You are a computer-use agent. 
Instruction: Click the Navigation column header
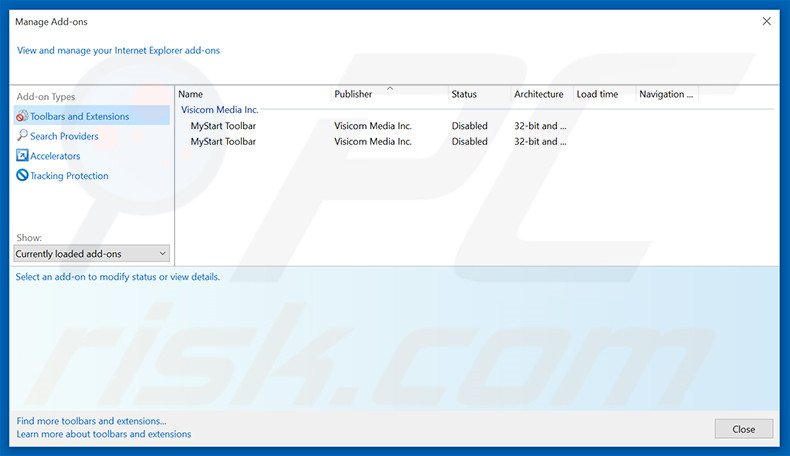click(x=666, y=94)
